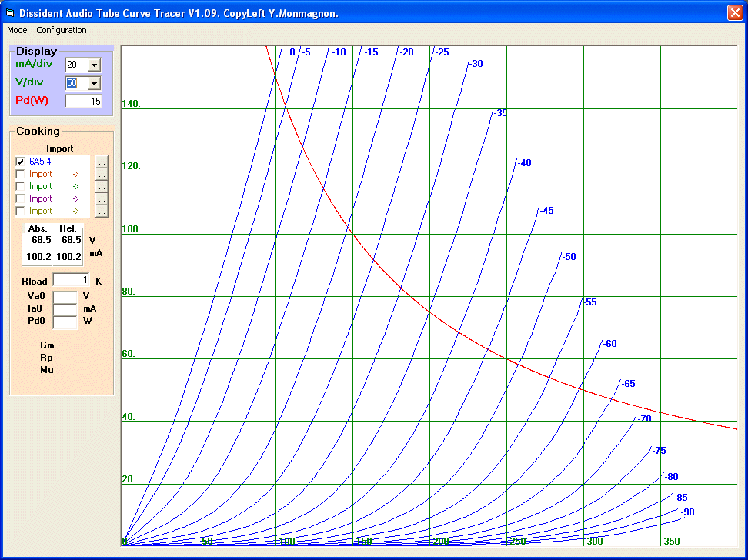Click the -50 curve label
This screenshot has width=748, height=560.
coord(569,257)
